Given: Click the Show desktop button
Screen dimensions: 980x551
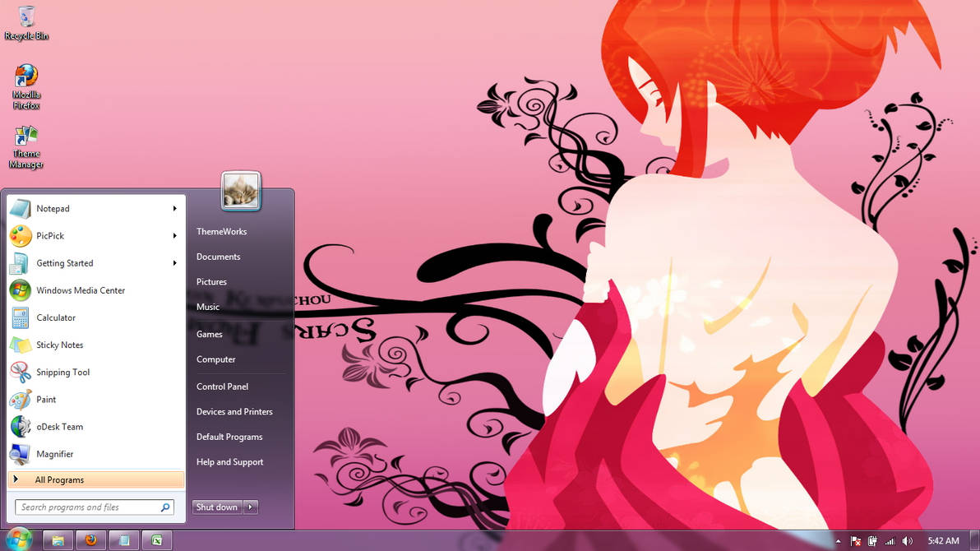Looking at the screenshot, I should pos(975,540).
